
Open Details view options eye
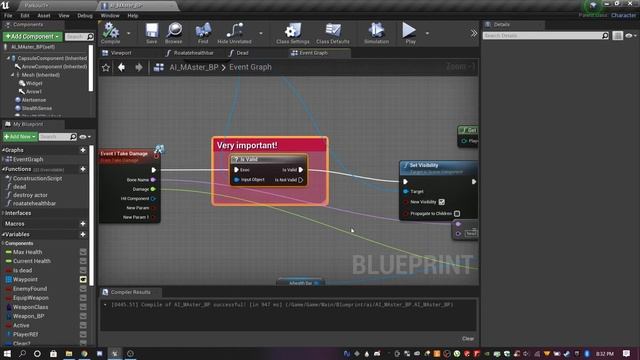[631, 36]
